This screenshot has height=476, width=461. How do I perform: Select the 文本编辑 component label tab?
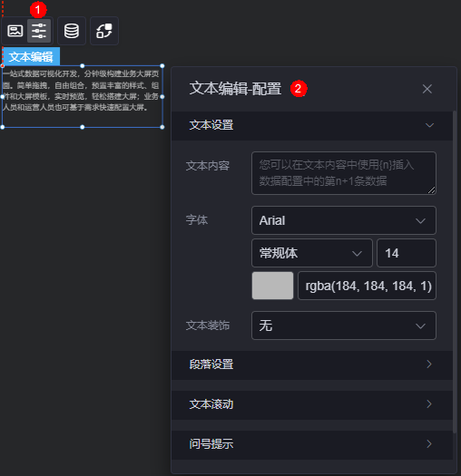pyautogui.click(x=31, y=57)
